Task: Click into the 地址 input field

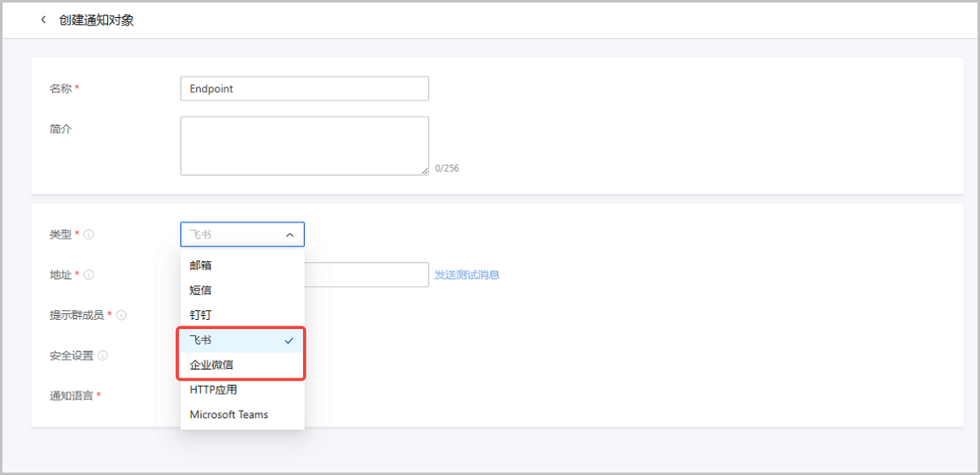Action: click(x=367, y=275)
